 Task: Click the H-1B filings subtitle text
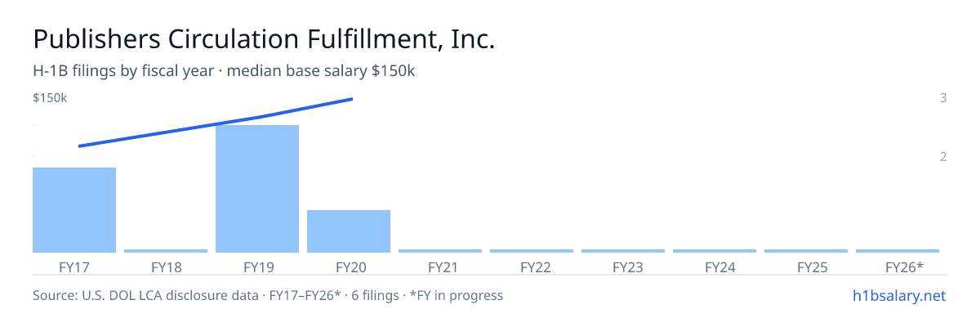click(224, 71)
